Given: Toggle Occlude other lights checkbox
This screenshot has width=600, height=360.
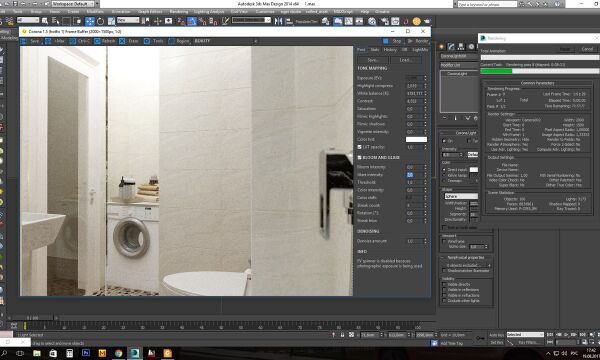Looking at the screenshot, I should (x=444, y=301).
